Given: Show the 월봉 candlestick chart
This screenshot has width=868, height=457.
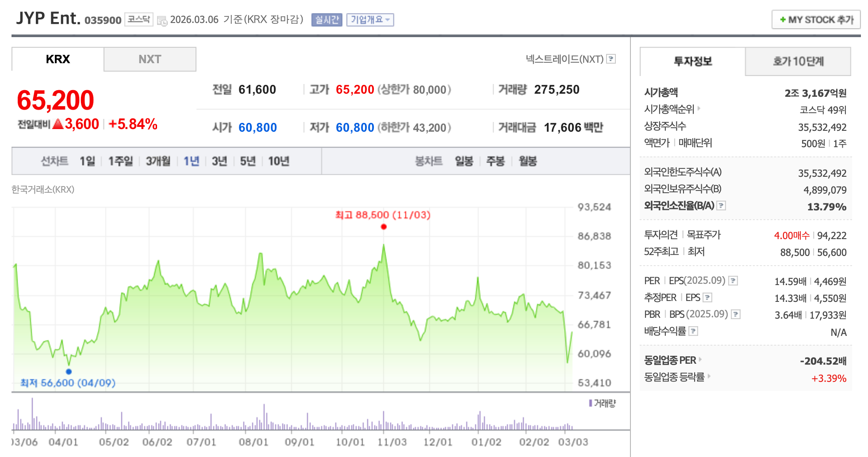Looking at the screenshot, I should (528, 161).
